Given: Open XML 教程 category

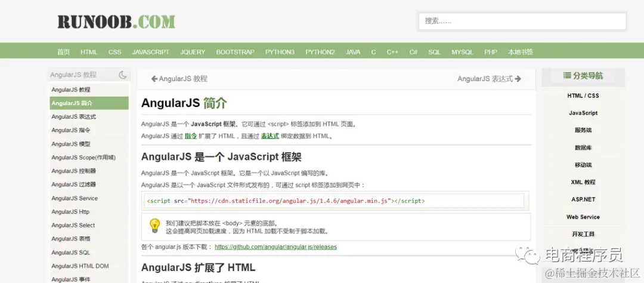Looking at the screenshot, I should [583, 182].
